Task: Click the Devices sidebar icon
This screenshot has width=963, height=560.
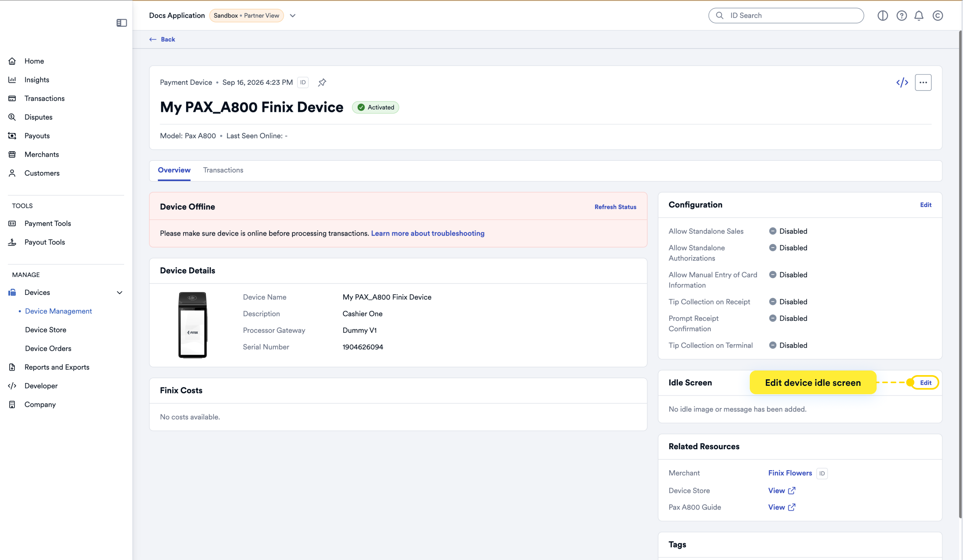Action: (12, 292)
